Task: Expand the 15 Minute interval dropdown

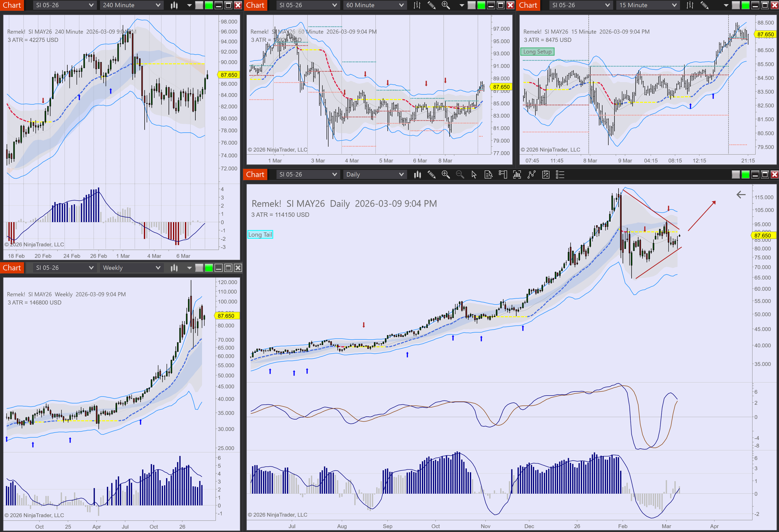Action: click(648, 5)
